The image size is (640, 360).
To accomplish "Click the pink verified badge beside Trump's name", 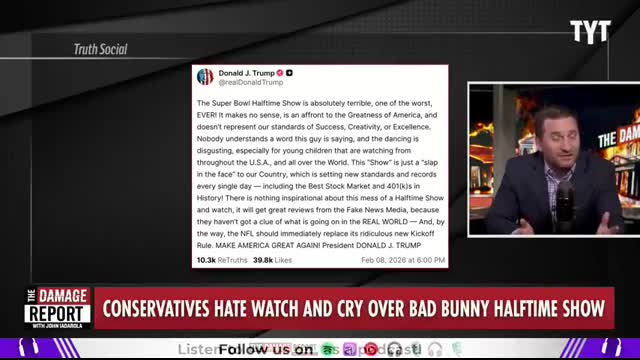I will [280, 73].
